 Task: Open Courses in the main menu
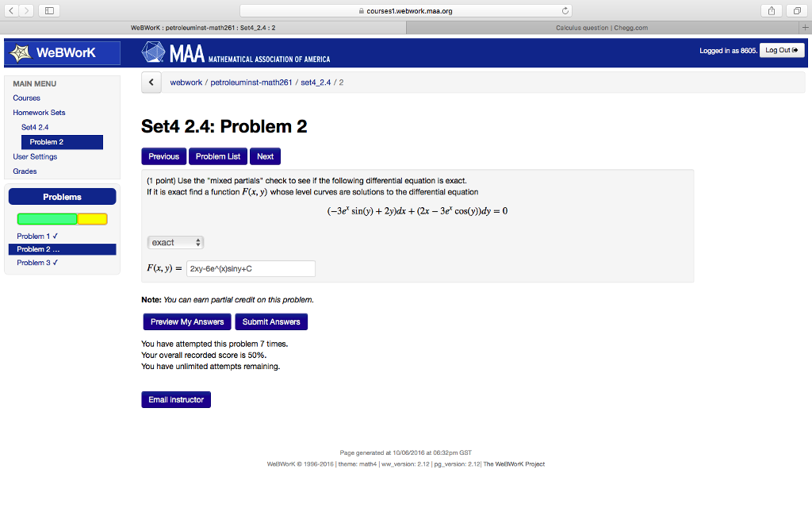[26, 98]
